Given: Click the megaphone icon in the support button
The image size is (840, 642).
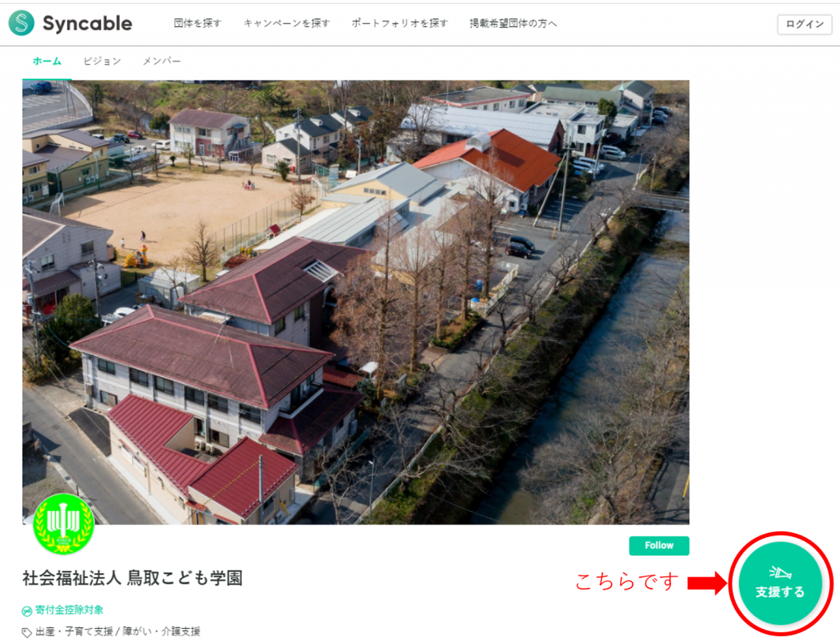Looking at the screenshot, I should pos(780,573).
